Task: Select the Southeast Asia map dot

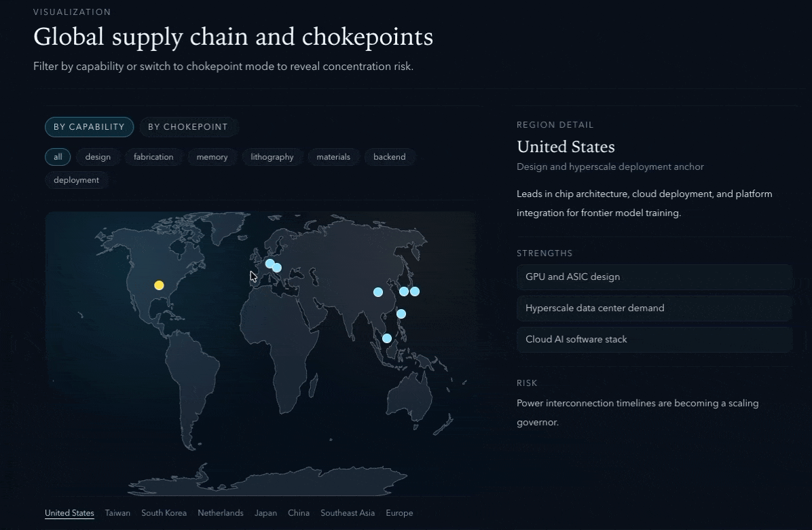Action: 387,338
